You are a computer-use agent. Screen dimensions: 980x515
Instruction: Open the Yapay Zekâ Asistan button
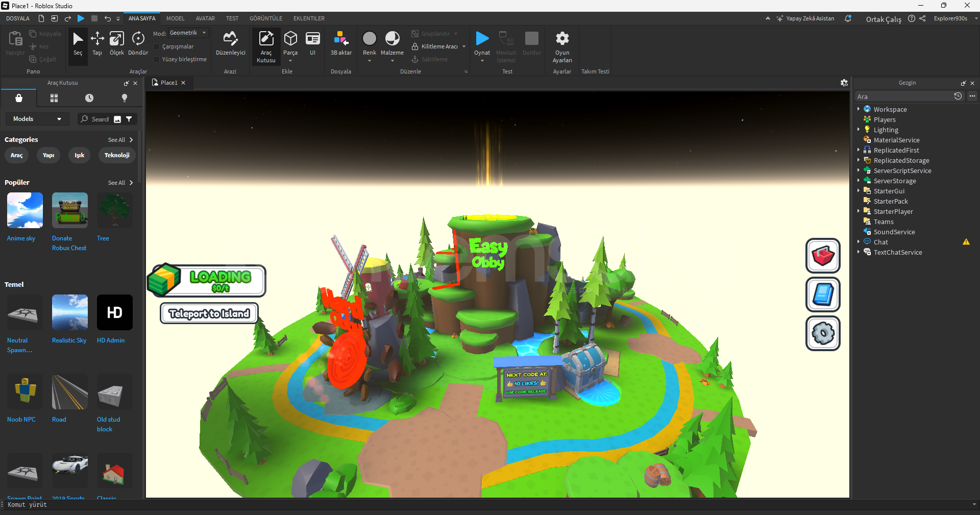click(x=805, y=18)
